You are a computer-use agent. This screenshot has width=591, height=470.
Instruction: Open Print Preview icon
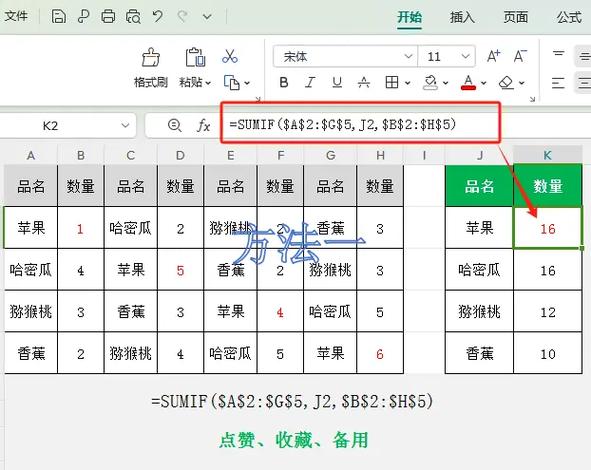click(133, 17)
